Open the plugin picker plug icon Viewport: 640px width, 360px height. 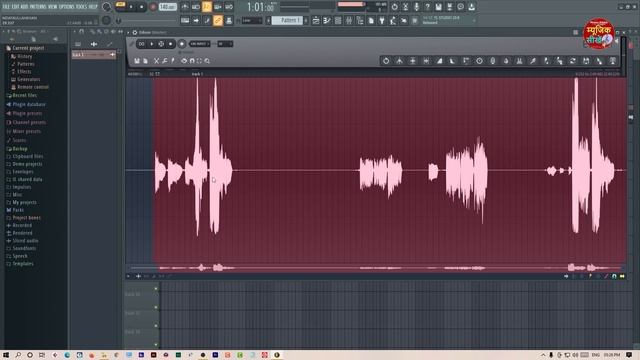click(x=382, y=20)
